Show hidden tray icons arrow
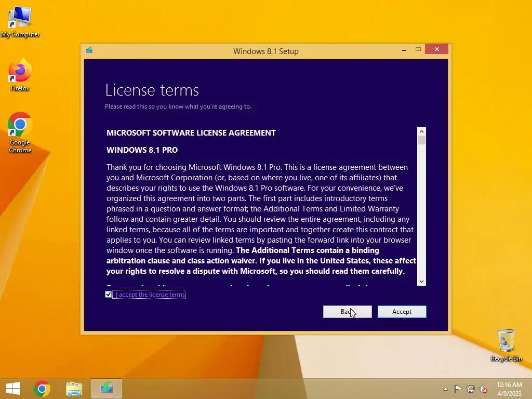Viewport: 532px width, 399px height. pyautogui.click(x=445, y=389)
